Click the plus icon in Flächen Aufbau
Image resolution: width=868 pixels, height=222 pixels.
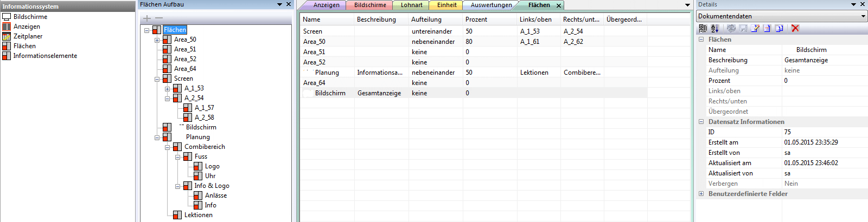click(x=146, y=18)
